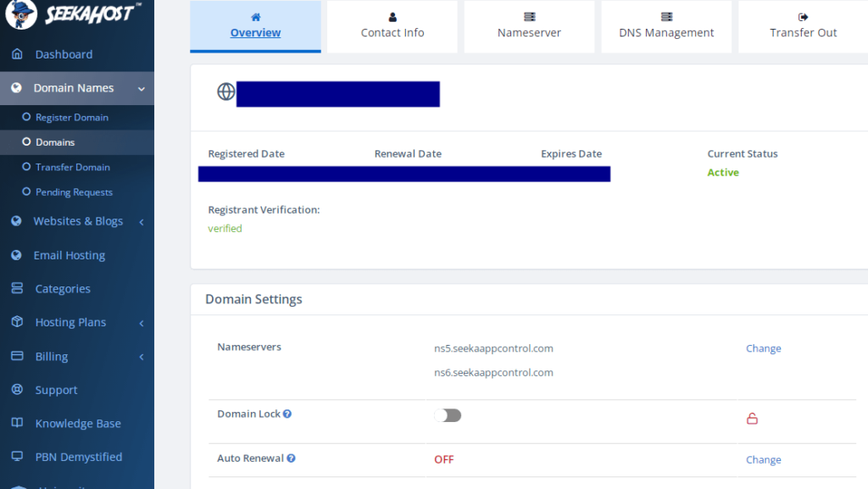Click the Expires Date label
This screenshot has height=489, width=868.
(x=571, y=153)
